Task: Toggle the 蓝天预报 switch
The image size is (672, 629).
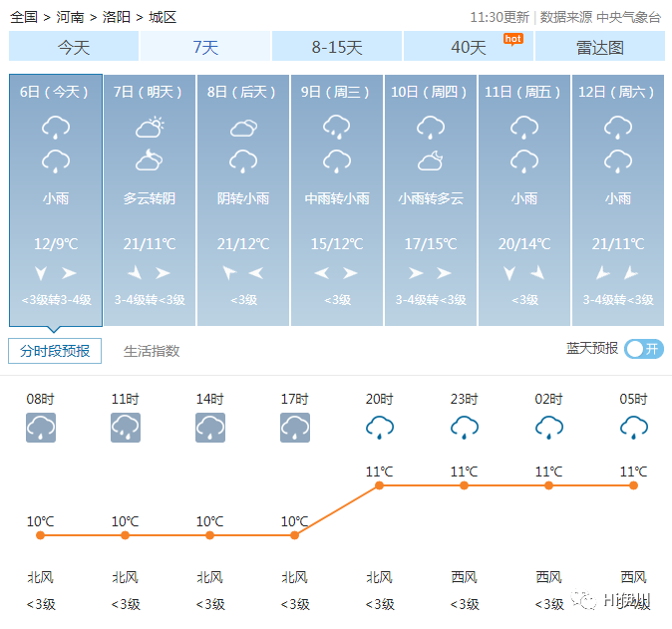Action: 644,349
